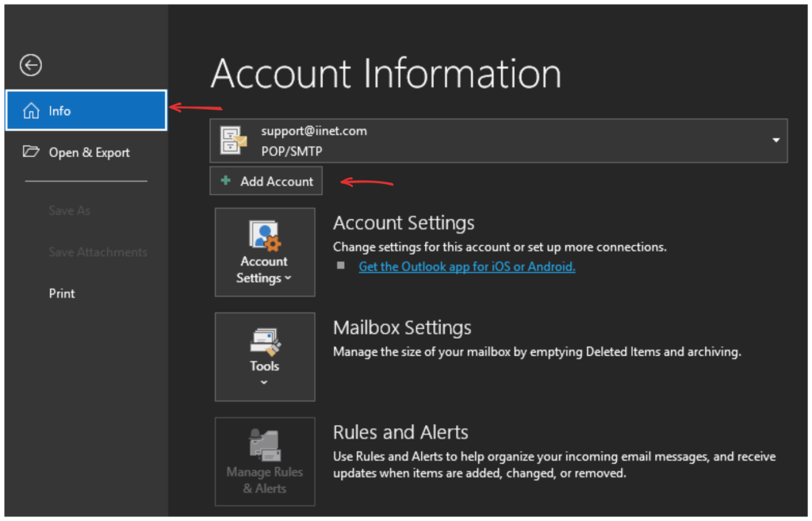This screenshot has height=521, width=812.
Task: Expand the Tools button chevron
Action: [264, 382]
